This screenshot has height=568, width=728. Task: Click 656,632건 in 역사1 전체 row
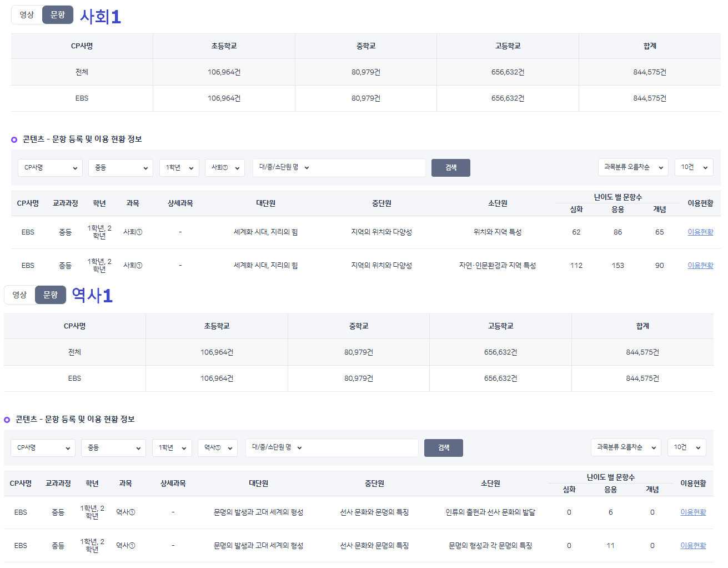pyautogui.click(x=500, y=352)
